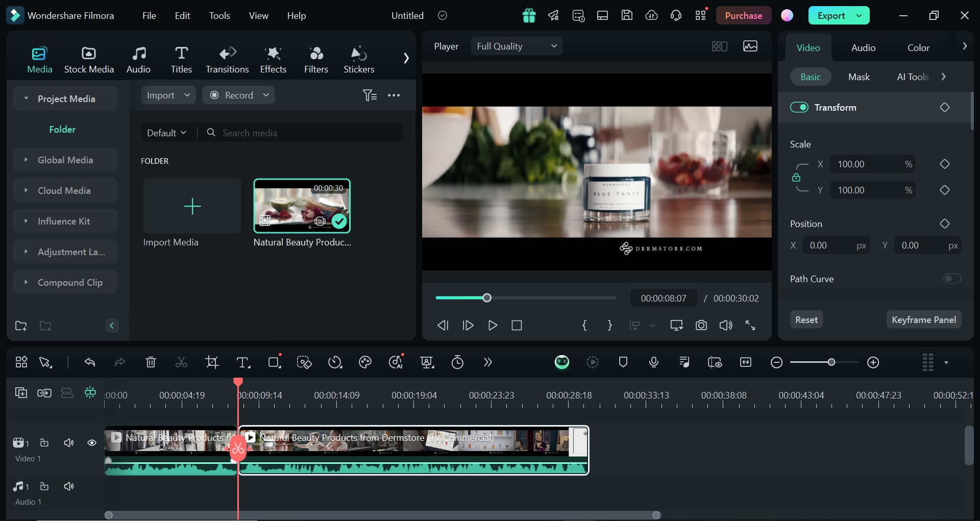Viewport: 980px width, 521px height.
Task: Click the Import Media tile
Action: pyautogui.click(x=192, y=206)
